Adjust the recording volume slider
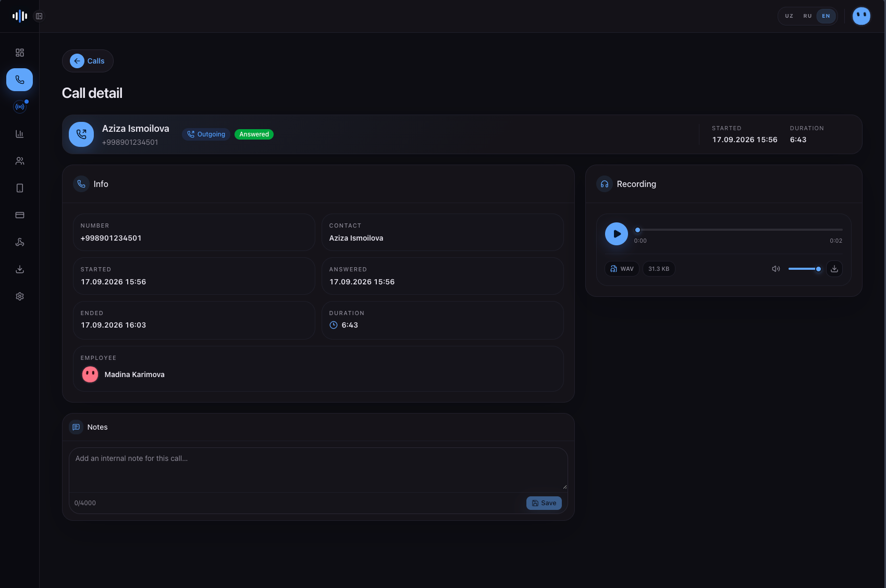The width and height of the screenshot is (886, 588). coord(805,269)
